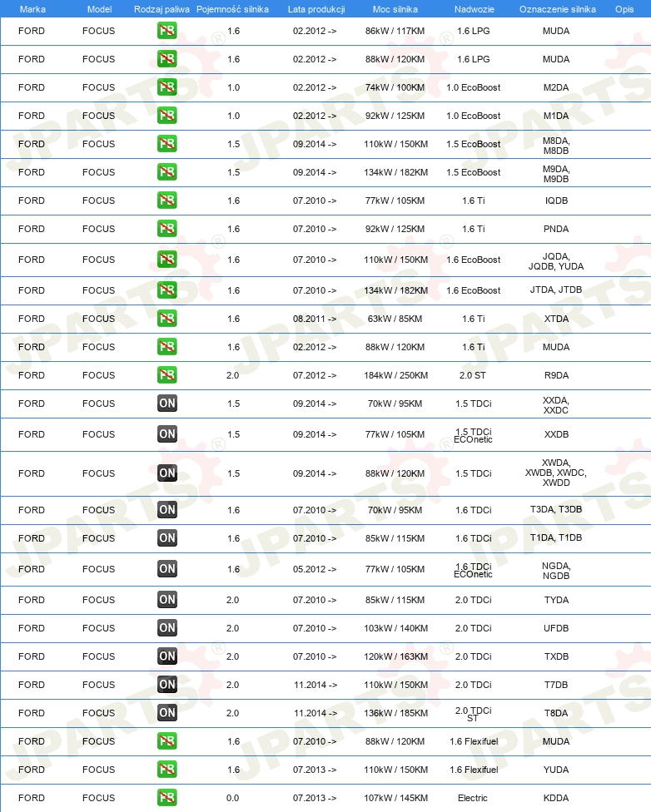
Task: Click the petrol icon in the R9DA row
Action: click(166, 375)
